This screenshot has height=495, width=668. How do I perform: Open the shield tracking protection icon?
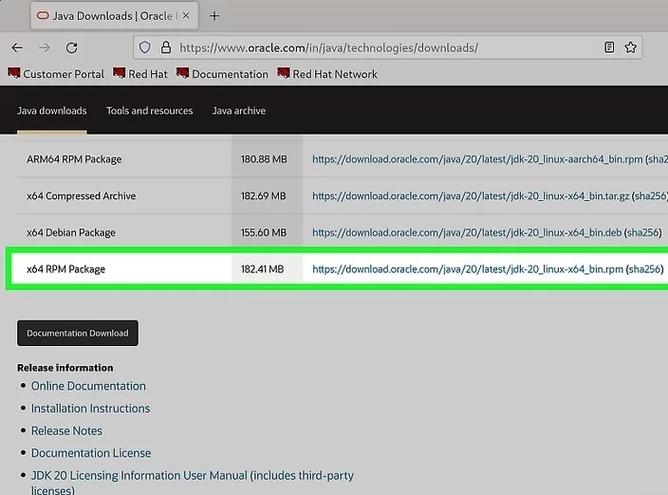point(145,47)
